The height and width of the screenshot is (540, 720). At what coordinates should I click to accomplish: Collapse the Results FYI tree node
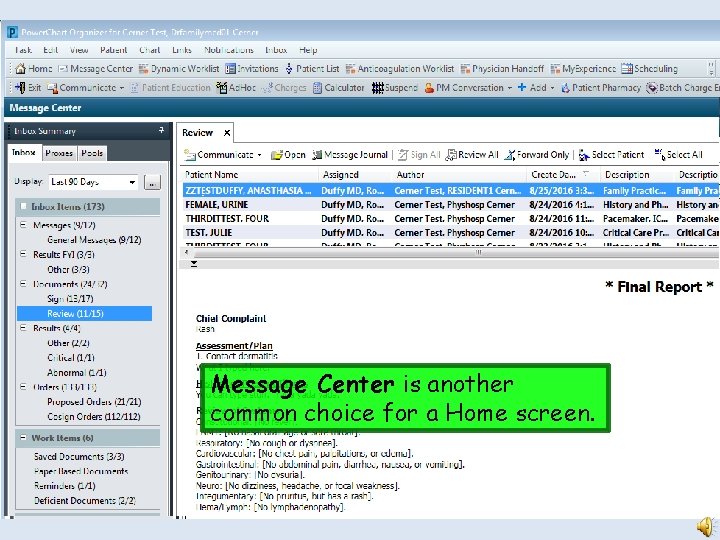point(23,254)
